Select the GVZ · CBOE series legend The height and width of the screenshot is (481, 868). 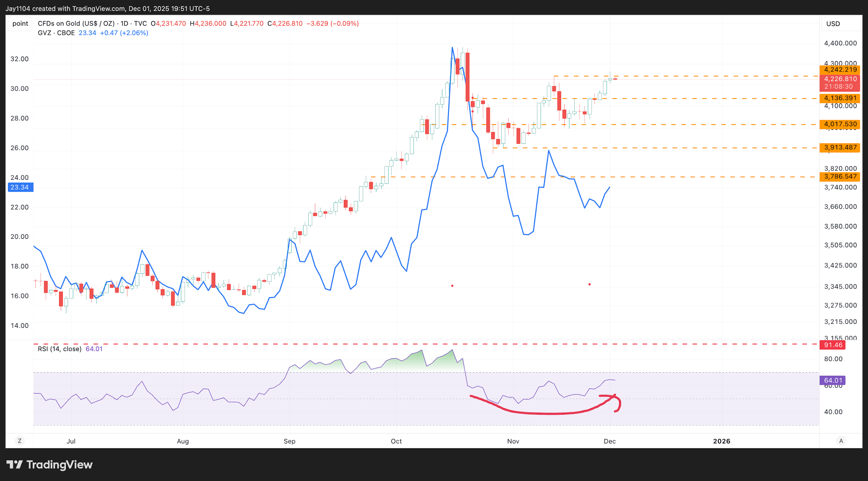56,33
